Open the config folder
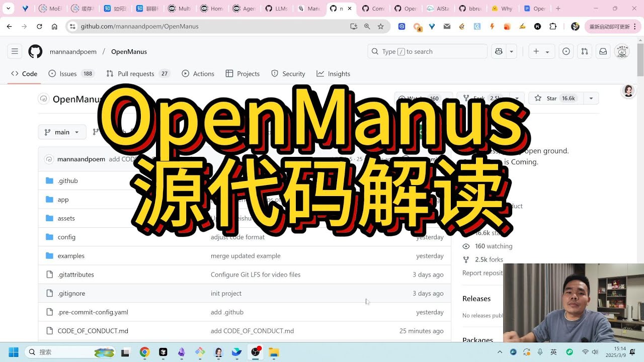The image size is (644, 362). pyautogui.click(x=66, y=237)
